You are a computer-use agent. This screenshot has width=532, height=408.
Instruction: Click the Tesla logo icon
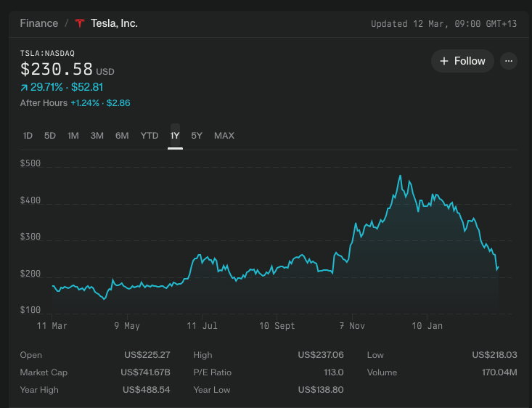coord(80,23)
